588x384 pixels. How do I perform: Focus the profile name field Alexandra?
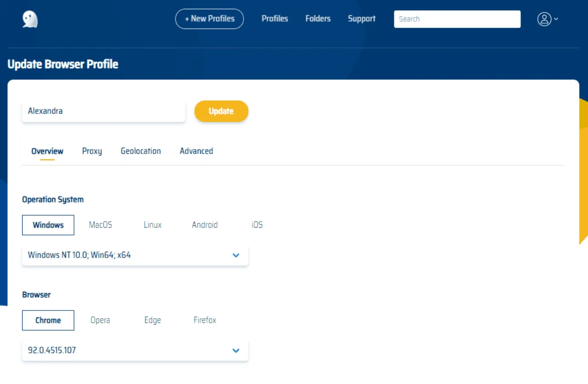(x=103, y=111)
